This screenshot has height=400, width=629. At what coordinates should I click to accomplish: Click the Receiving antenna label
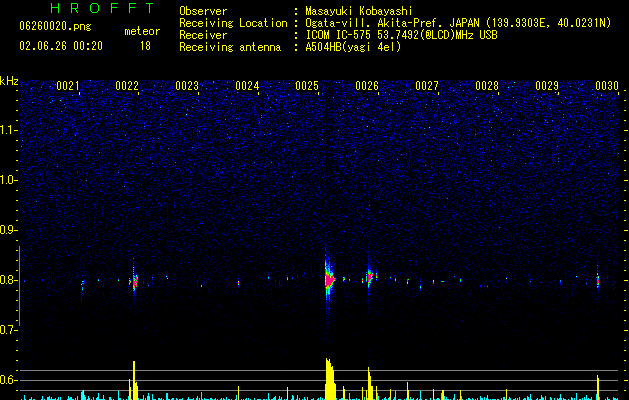(230, 47)
